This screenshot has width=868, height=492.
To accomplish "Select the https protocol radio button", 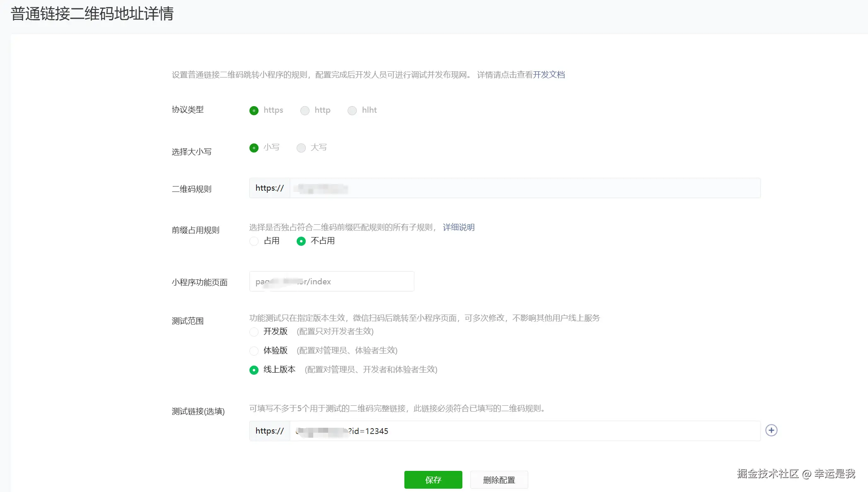I will pyautogui.click(x=254, y=111).
